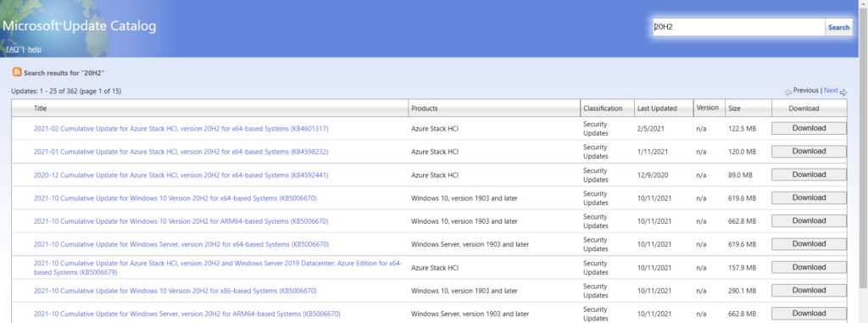Download Windows Server 20H2 ARM64 KB5006670
Screen dimensions: 868x323
(809, 314)
